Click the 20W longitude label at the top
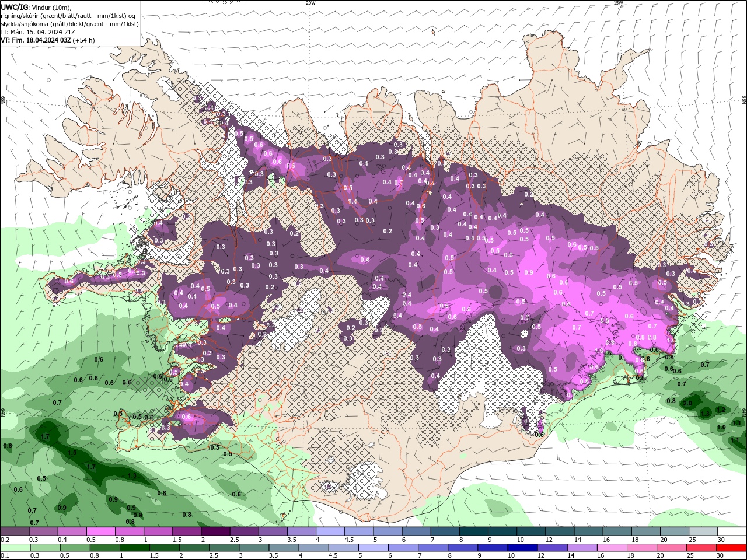Screen dimensions: 747x560 point(310,3)
